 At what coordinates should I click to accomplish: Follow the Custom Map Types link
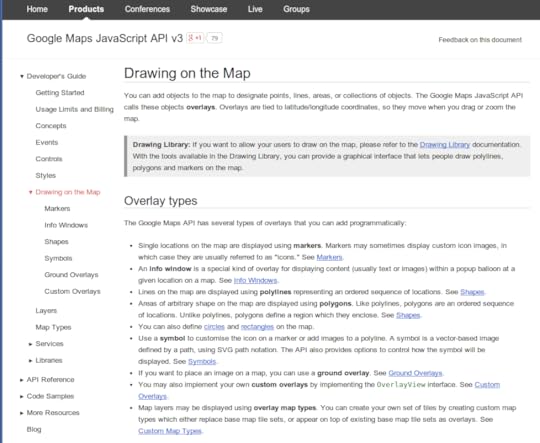point(170,431)
